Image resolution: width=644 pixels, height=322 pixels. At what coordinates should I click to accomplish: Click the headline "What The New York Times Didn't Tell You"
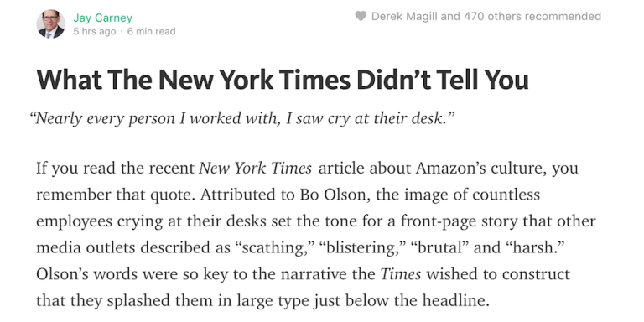coord(283,80)
